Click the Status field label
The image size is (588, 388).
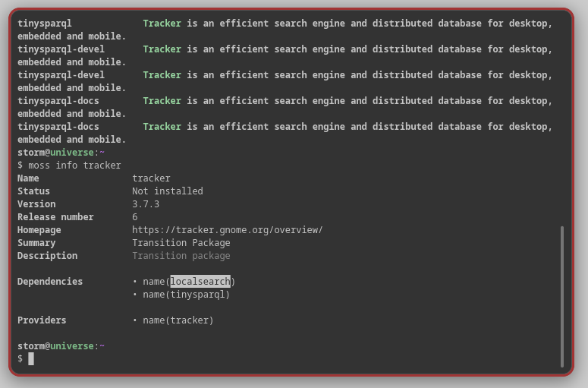(x=33, y=191)
